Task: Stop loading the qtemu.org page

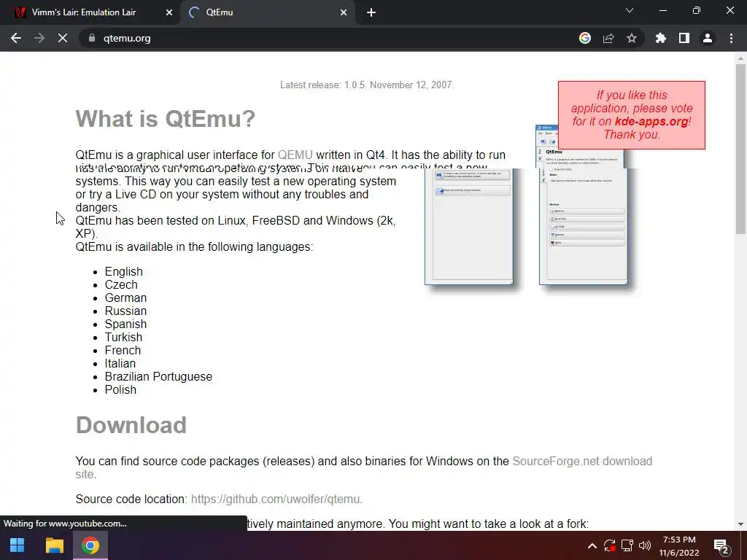Action: pos(63,38)
